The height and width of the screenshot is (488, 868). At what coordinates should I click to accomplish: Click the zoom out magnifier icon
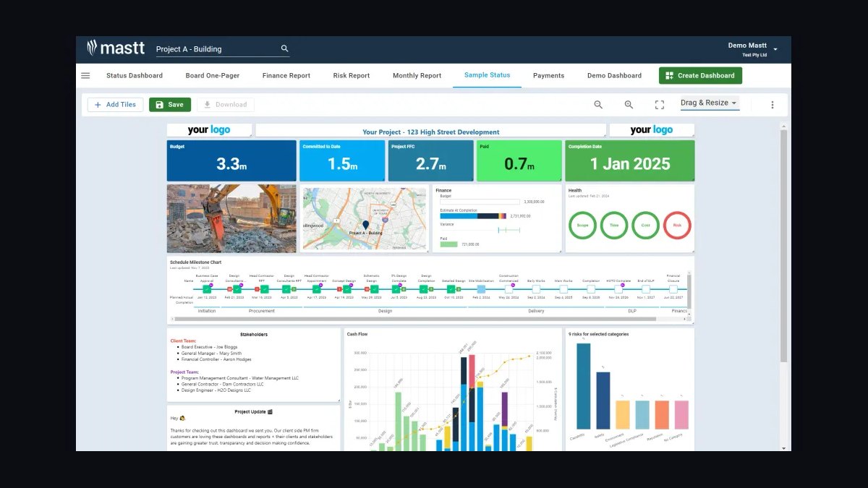[598, 105]
